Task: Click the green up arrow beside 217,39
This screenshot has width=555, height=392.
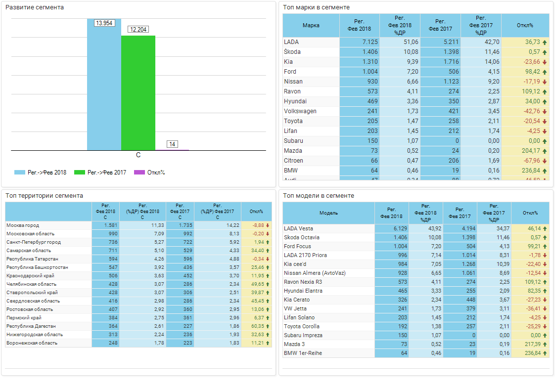Action: (545, 345)
